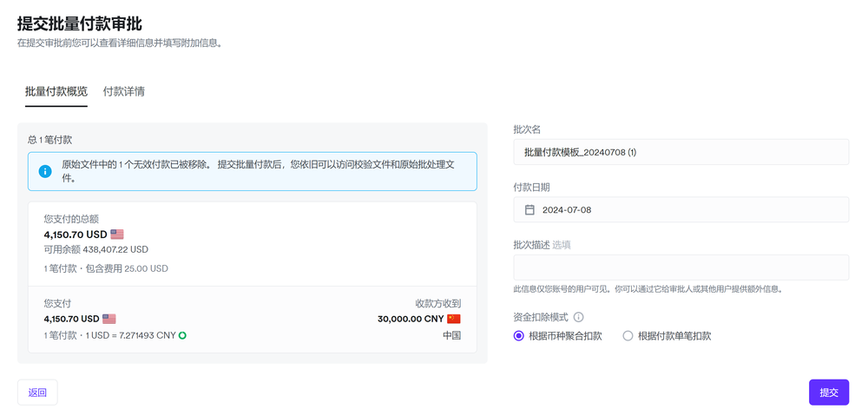Switch to the 付款详情 tab

(123, 91)
